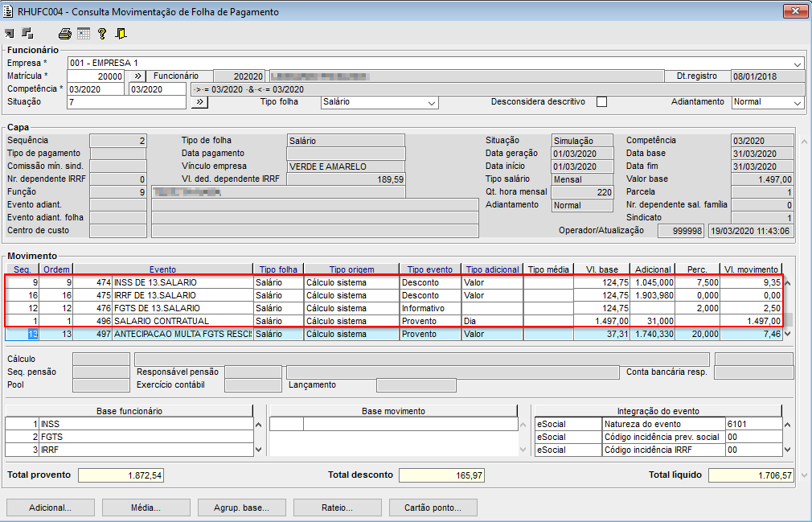Click the overlapping squares toolbar icon
This screenshot has width=812, height=522.
coord(27,34)
